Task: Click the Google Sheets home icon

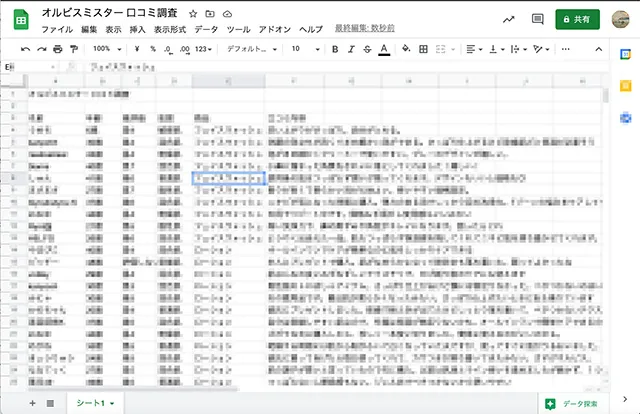Action: pos(21,20)
